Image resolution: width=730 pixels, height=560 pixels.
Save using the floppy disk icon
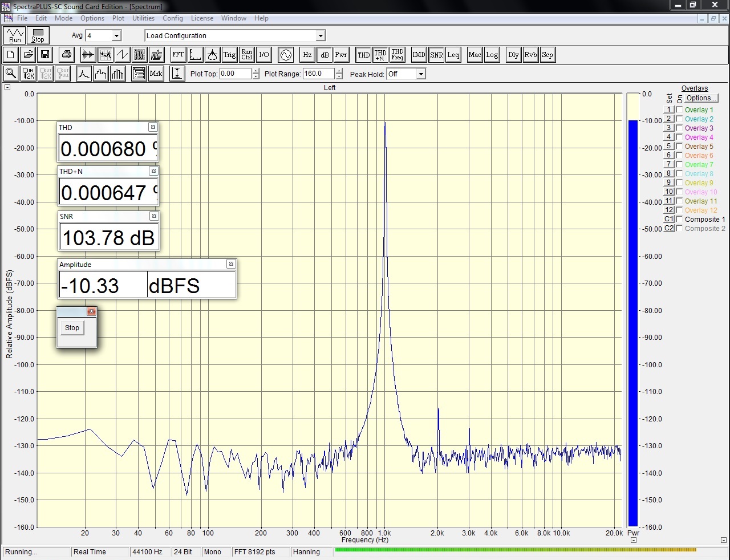pos(45,55)
